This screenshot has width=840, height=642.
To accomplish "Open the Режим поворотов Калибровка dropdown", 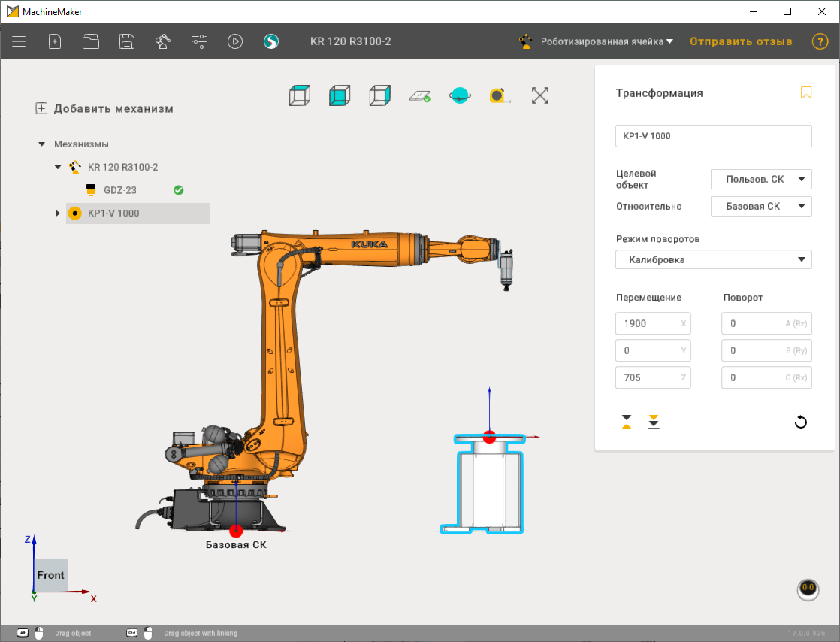I will (713, 260).
